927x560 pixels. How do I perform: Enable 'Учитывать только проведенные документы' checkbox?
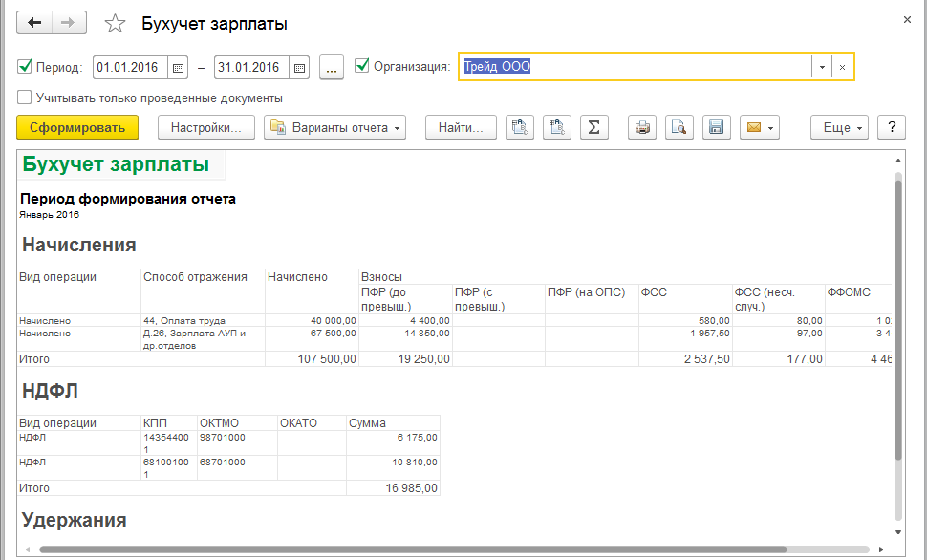(24, 97)
